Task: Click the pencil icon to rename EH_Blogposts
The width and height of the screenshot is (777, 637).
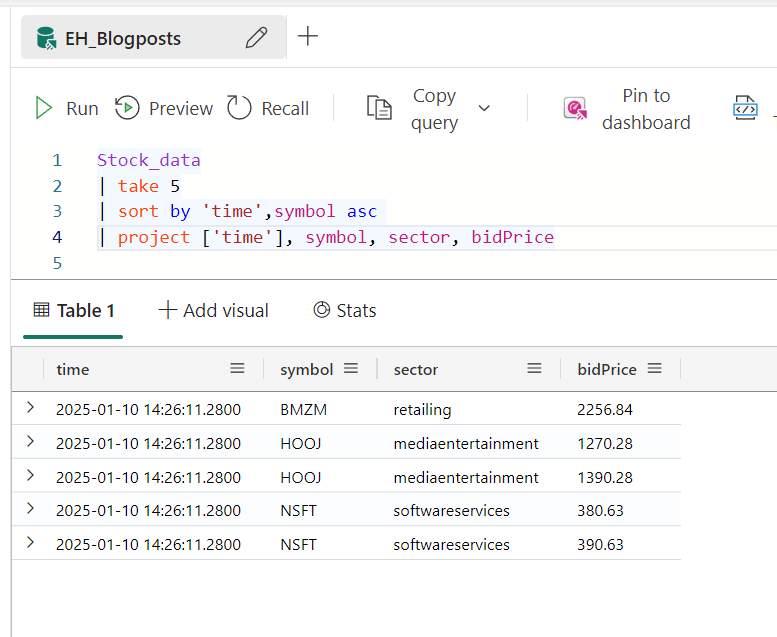Action: click(x=256, y=38)
